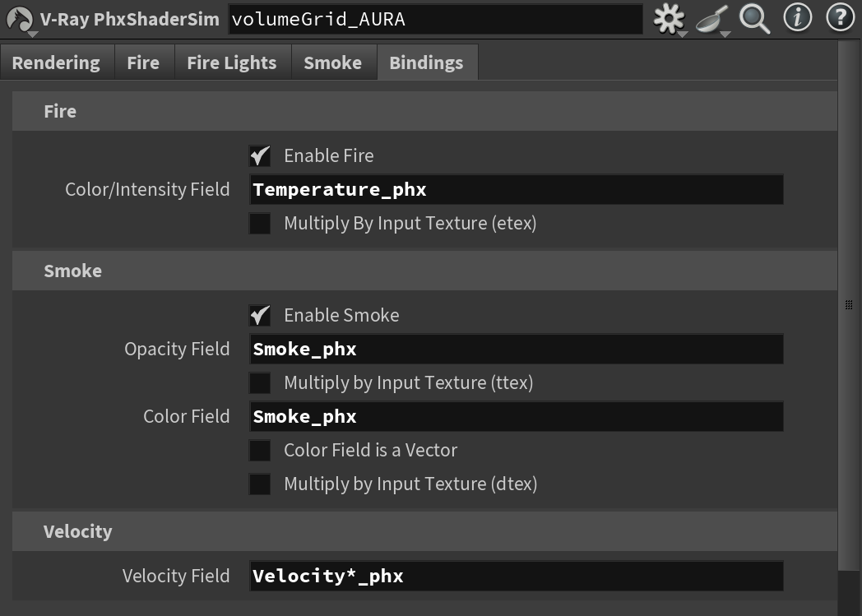Open the gear settings menu icon
The height and width of the screenshot is (616, 862).
click(x=669, y=19)
